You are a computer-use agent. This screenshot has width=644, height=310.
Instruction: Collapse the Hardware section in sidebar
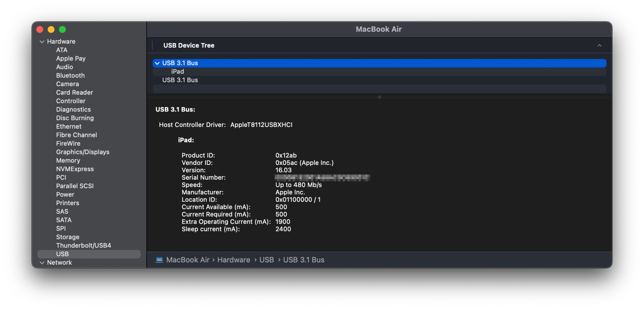pos(42,41)
